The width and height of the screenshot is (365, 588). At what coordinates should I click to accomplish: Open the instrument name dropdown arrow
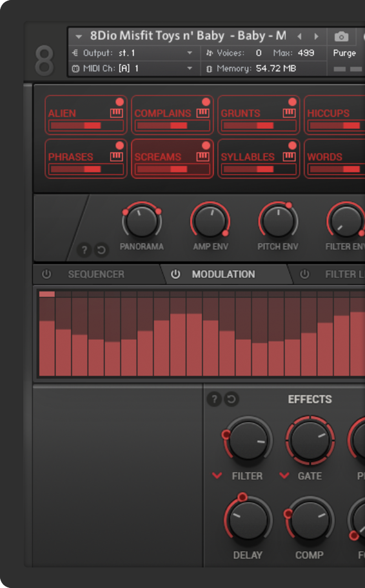(79, 37)
